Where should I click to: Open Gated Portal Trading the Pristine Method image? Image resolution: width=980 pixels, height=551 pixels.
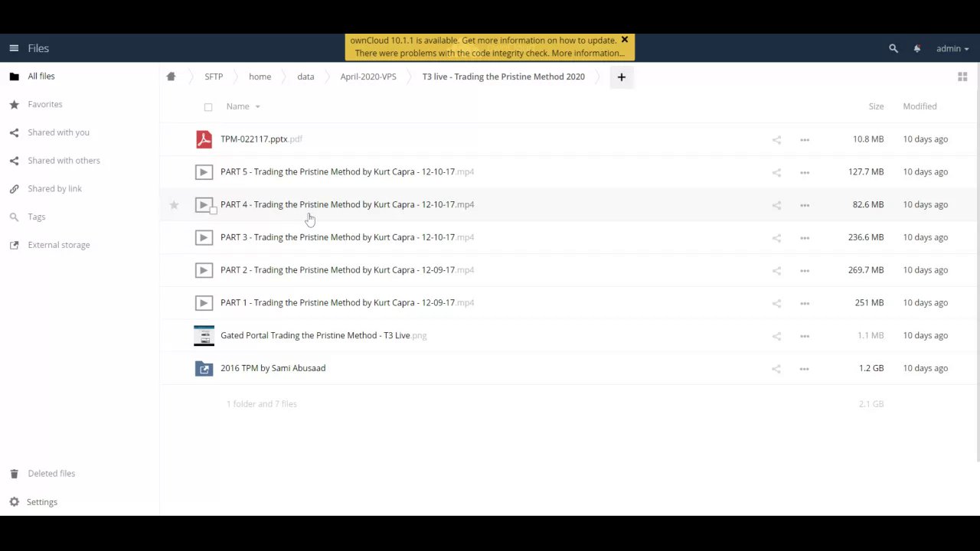[323, 336]
